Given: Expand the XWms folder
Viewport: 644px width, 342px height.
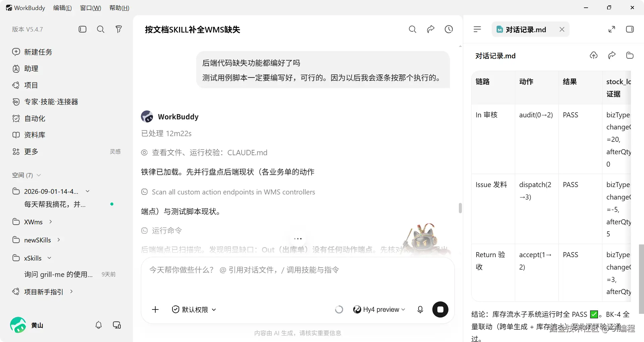Looking at the screenshot, I should click(51, 222).
